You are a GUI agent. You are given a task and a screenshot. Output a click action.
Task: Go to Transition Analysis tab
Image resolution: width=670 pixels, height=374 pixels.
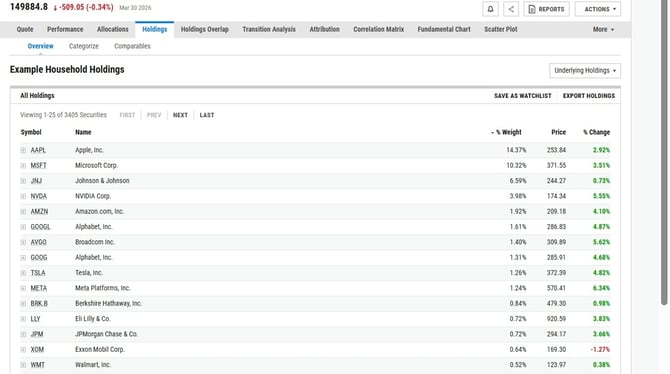(x=269, y=29)
